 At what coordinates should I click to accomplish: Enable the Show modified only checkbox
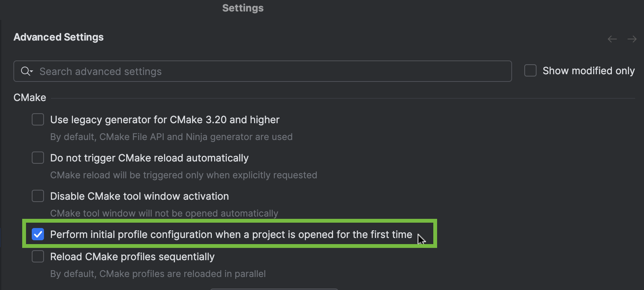point(530,70)
